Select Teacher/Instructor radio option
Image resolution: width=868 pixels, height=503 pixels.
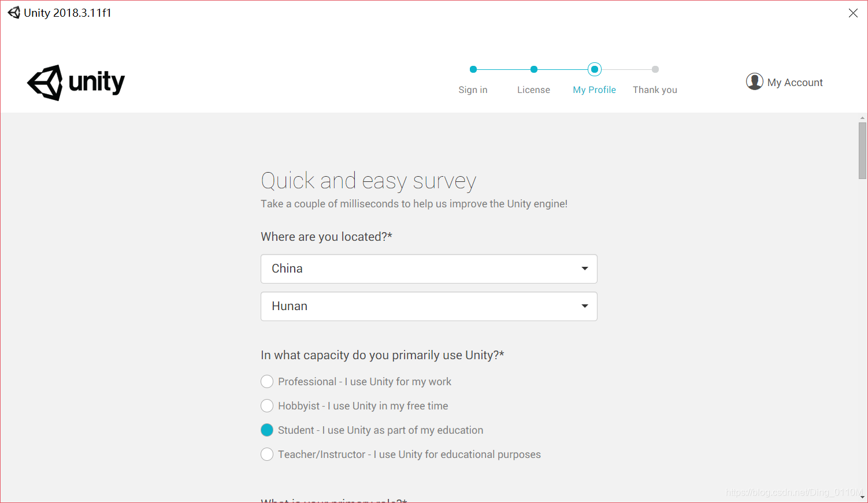(267, 454)
